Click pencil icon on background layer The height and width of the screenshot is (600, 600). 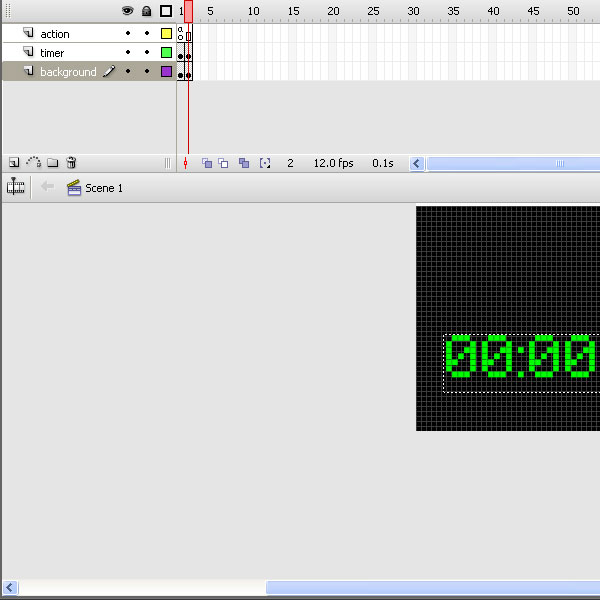pos(109,71)
